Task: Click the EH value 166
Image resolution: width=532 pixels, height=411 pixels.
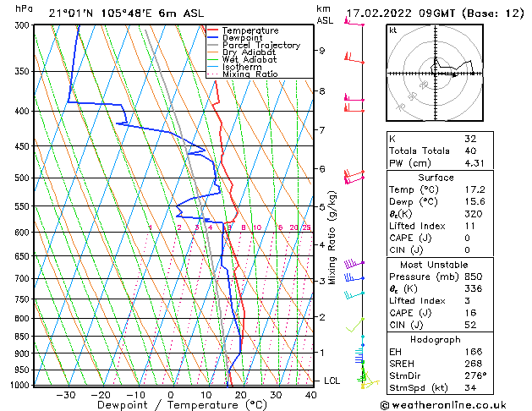Action: click(x=474, y=352)
